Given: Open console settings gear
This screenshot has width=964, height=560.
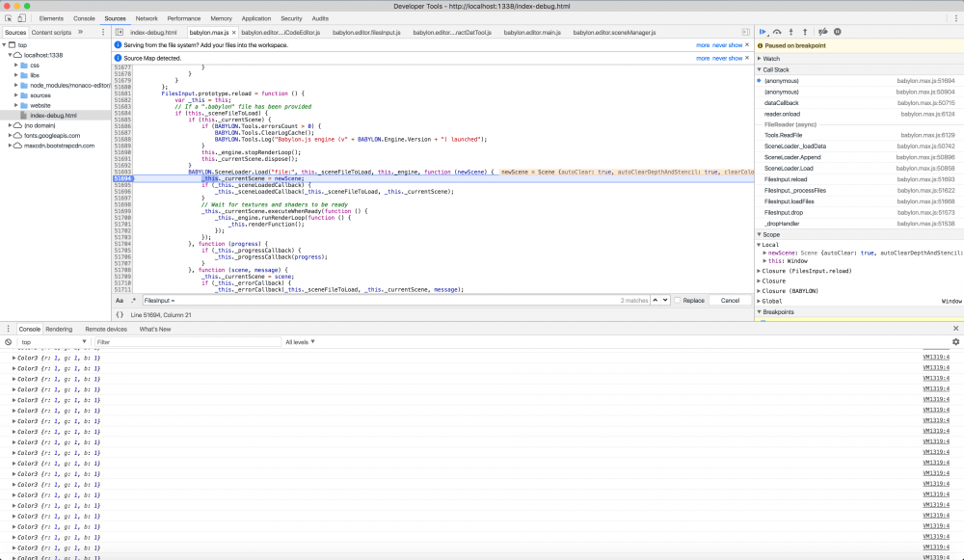Looking at the screenshot, I should [955, 342].
